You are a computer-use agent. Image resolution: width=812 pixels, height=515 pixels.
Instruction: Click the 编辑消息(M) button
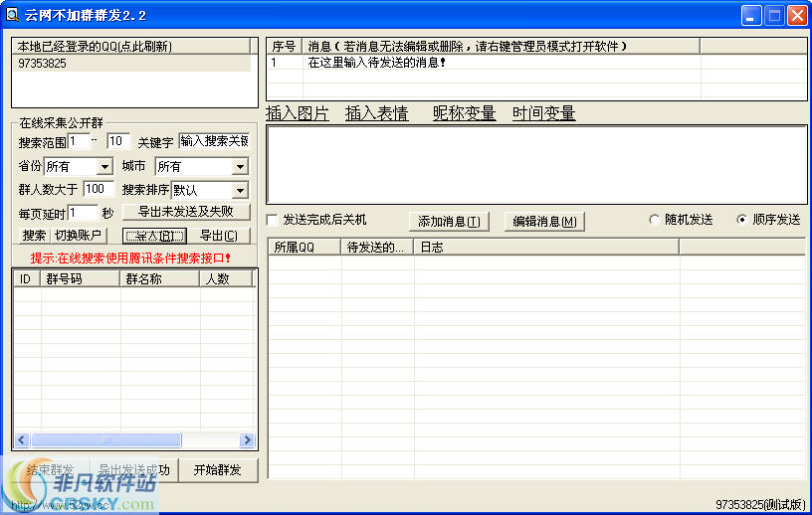click(544, 222)
